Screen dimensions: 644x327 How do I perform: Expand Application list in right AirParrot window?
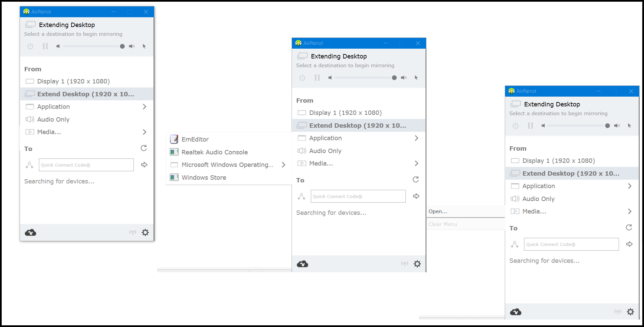pyautogui.click(x=572, y=186)
